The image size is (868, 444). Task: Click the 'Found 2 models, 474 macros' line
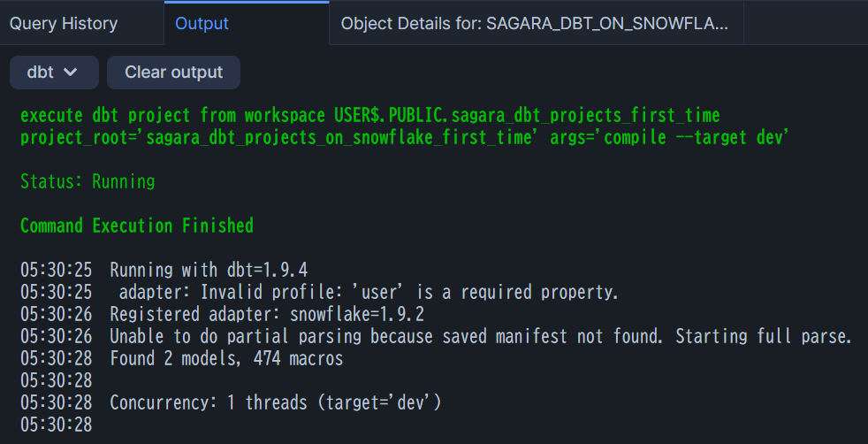coord(181,359)
